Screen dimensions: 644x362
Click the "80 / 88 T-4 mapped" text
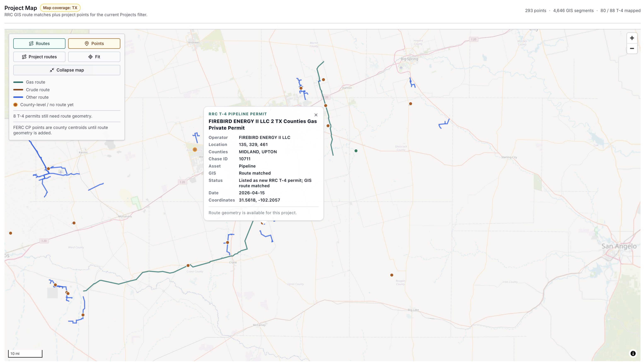620,11
